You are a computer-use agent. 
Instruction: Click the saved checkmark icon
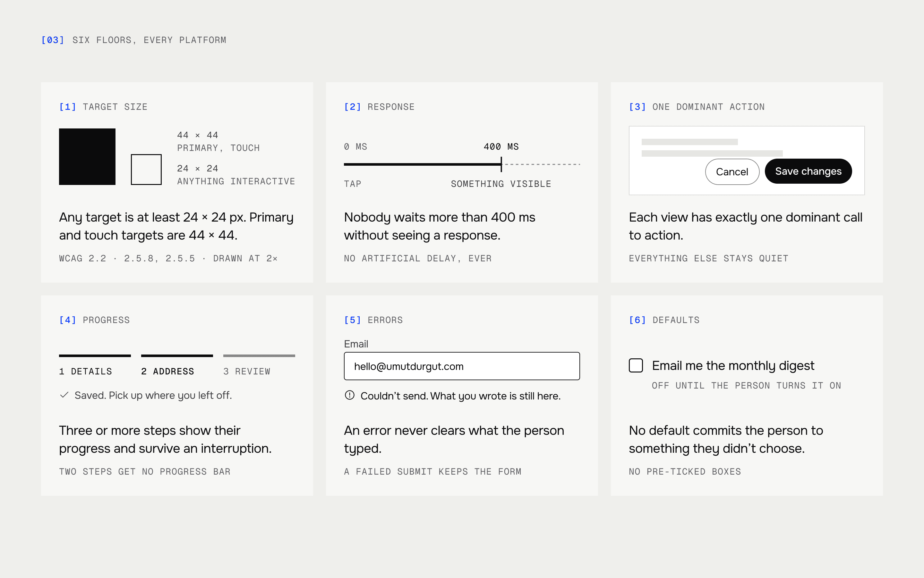(64, 395)
